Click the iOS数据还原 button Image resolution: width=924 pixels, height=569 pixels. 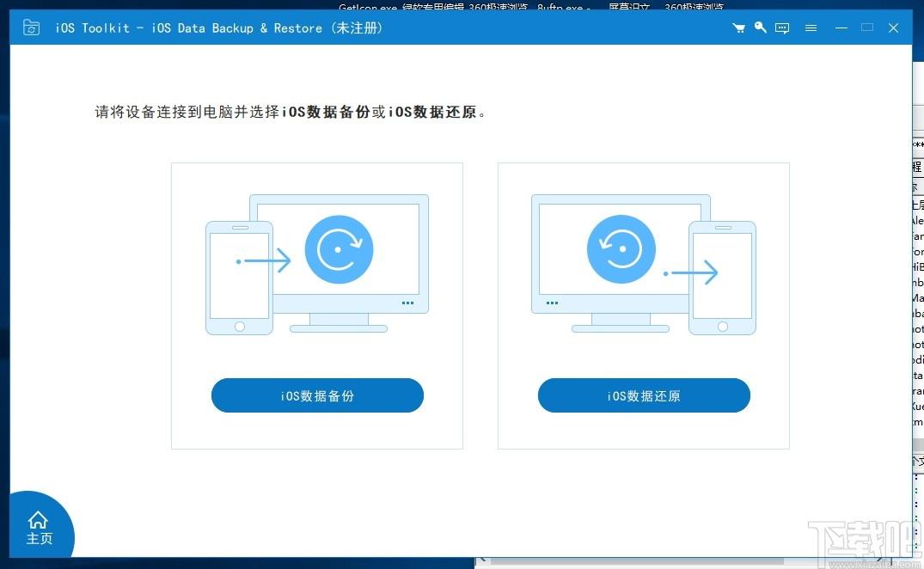pyautogui.click(x=644, y=396)
